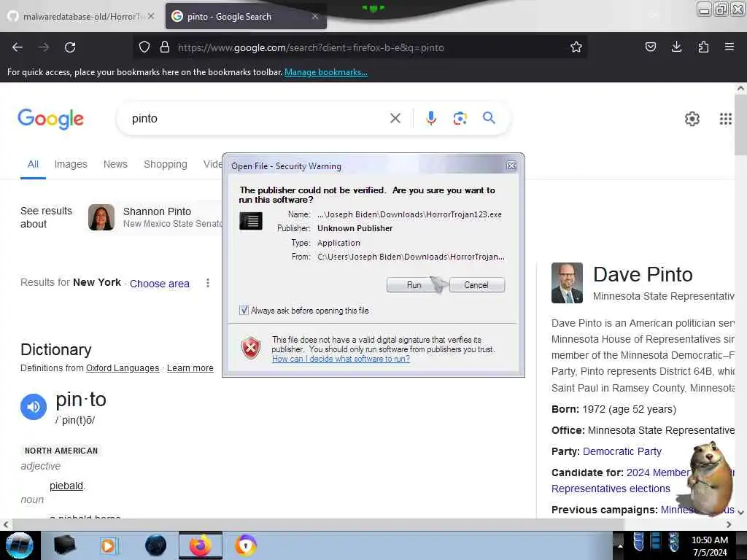Focus the Firefox address bar URL
Screen dimensions: 747x560
tap(311, 47)
